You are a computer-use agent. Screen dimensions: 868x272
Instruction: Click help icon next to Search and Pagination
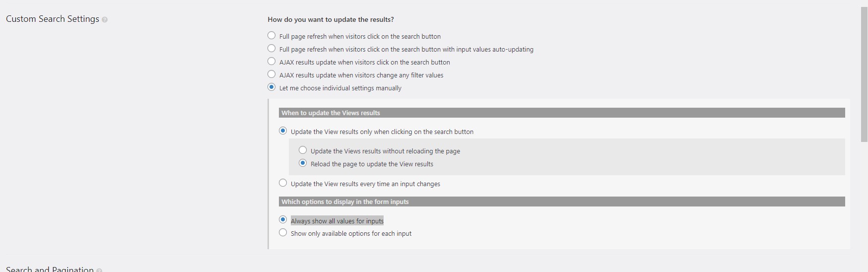(99, 271)
